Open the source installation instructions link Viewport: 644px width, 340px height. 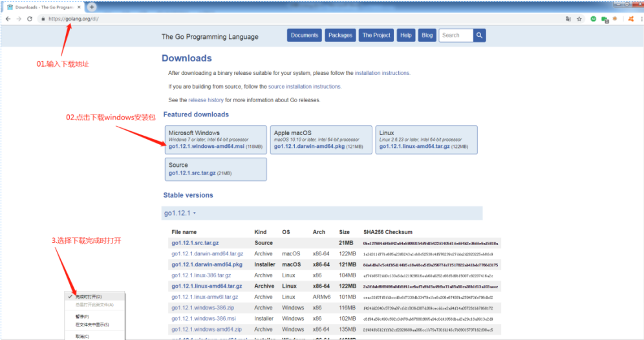[305, 87]
